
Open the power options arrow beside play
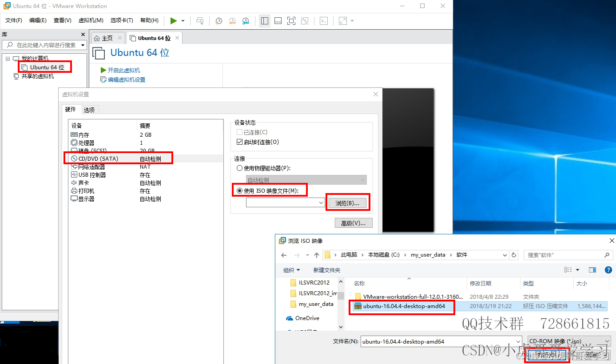(x=183, y=21)
